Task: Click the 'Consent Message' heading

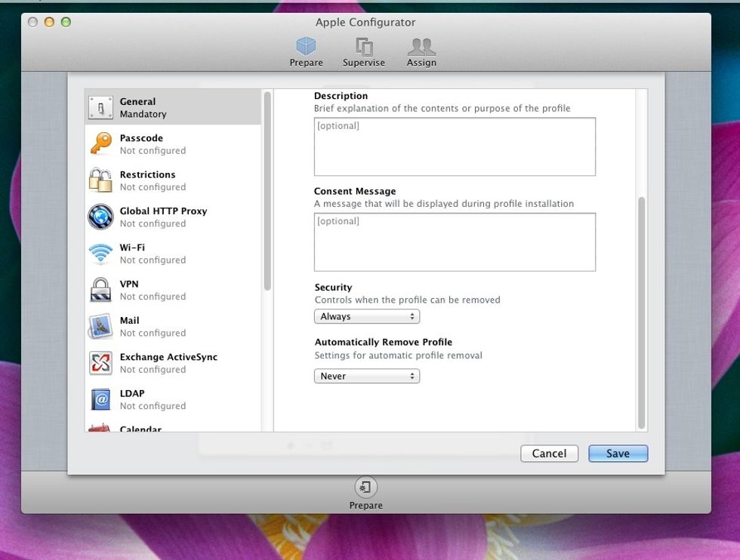Action: 355,191
